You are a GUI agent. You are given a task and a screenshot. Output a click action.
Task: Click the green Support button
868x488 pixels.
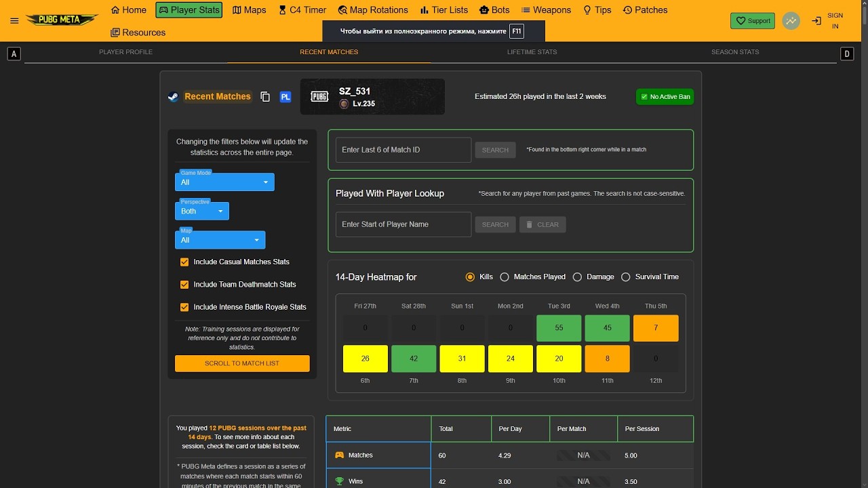pos(753,21)
